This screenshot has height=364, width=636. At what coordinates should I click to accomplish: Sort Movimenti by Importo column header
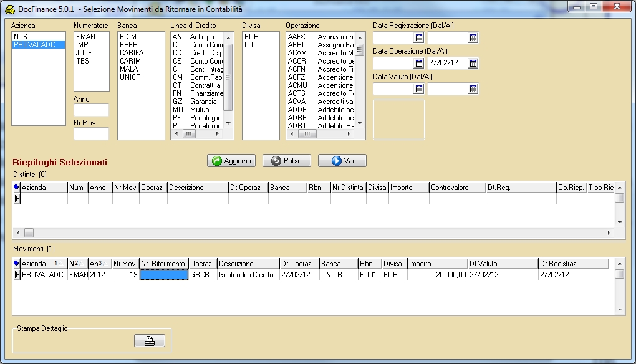point(436,264)
